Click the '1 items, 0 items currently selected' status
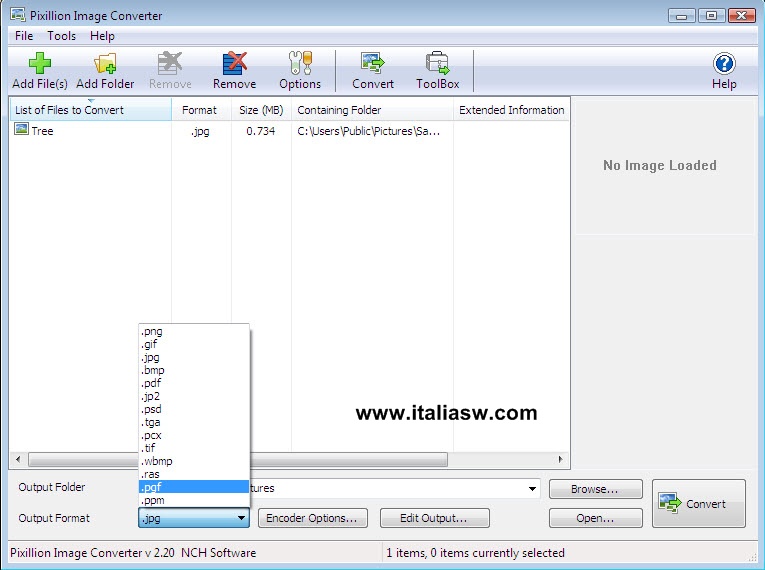 [x=475, y=552]
